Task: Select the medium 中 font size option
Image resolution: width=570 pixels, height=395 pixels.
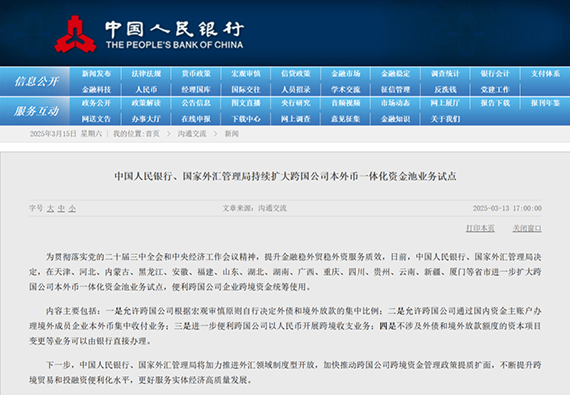Action: point(61,208)
